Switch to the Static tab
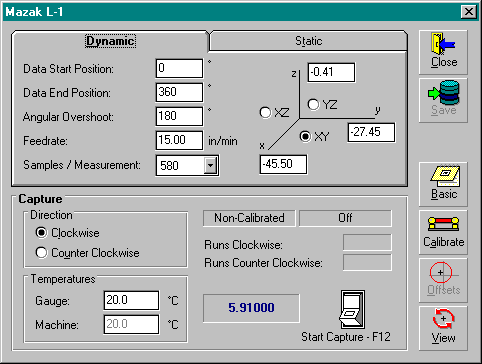This screenshot has height=364, width=482. (308, 41)
